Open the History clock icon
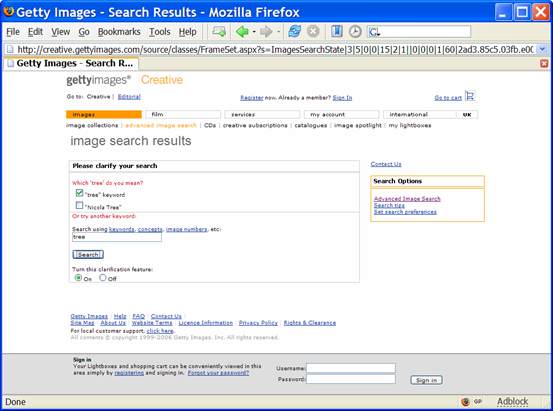 pos(355,32)
